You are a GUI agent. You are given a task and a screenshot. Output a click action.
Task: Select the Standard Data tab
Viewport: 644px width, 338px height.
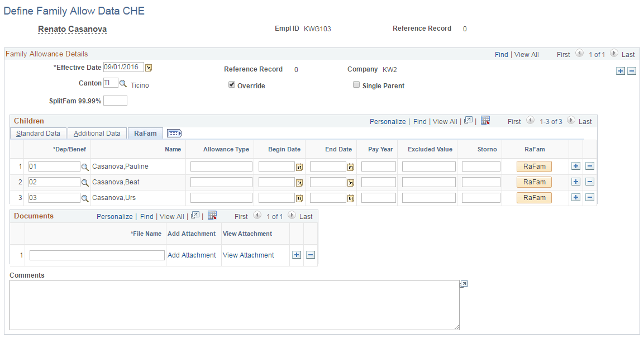click(37, 133)
